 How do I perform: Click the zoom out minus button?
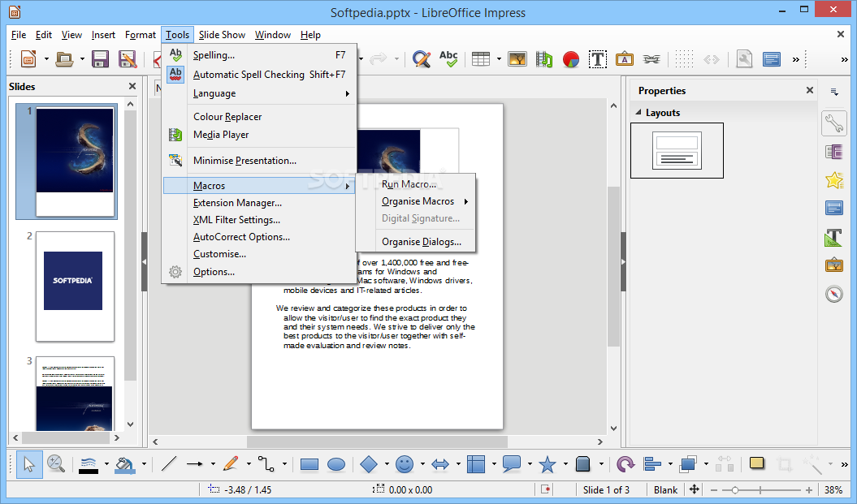pos(714,490)
